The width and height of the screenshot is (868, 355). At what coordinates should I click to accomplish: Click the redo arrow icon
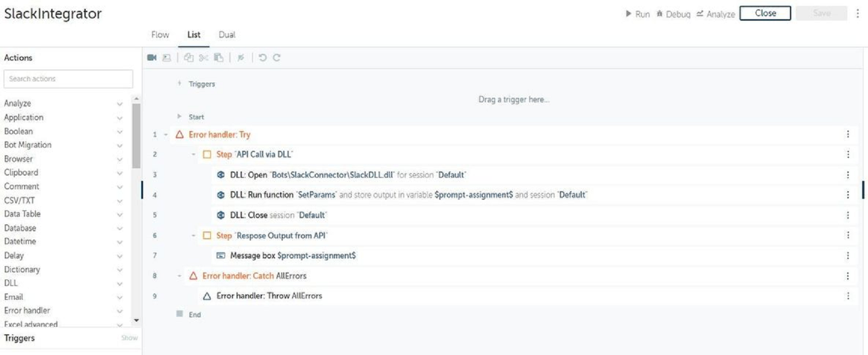277,58
